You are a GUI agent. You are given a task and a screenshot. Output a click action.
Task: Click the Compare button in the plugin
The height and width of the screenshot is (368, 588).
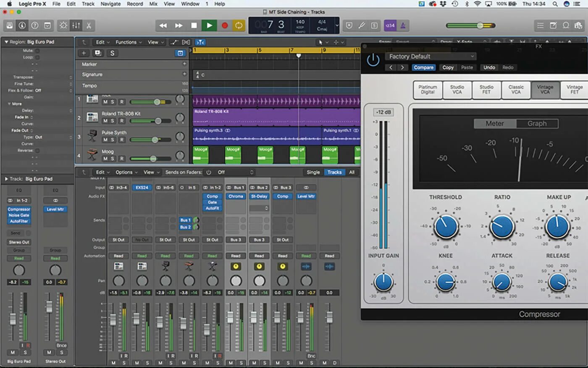423,67
